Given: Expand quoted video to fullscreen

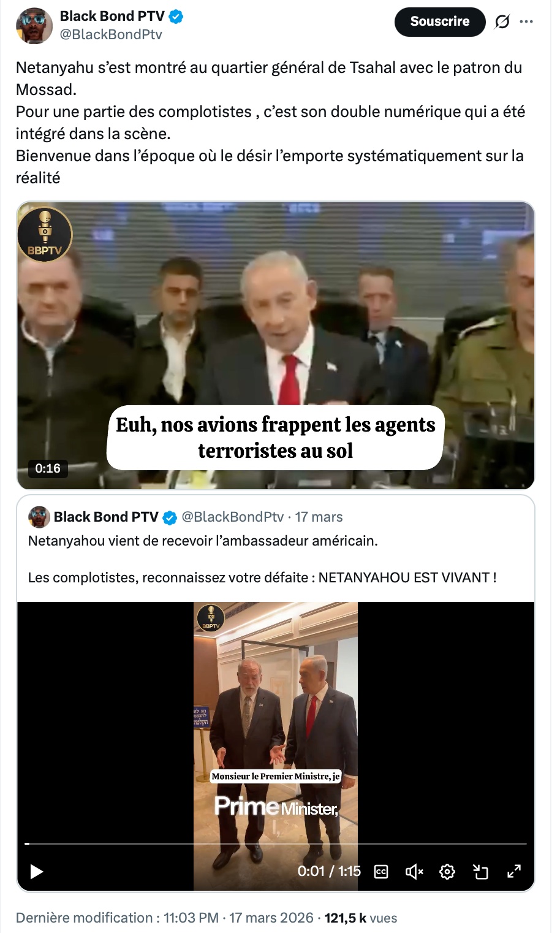Looking at the screenshot, I should 514,871.
